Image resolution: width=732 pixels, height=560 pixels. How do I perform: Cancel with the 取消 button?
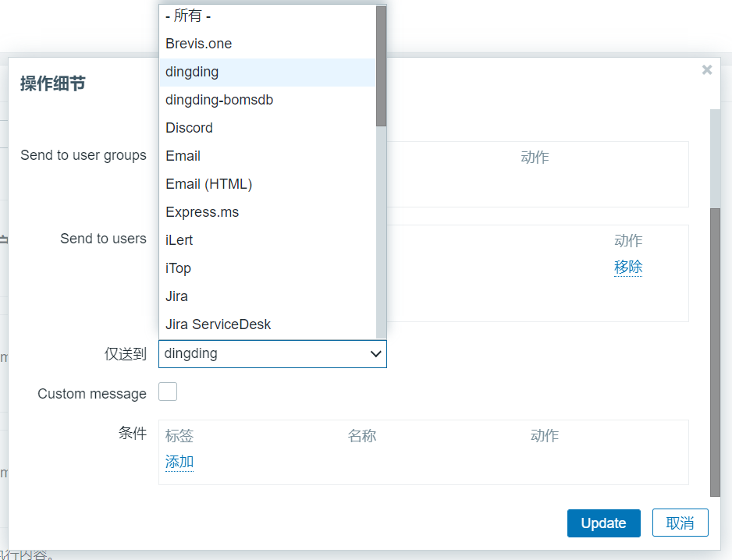point(680,523)
